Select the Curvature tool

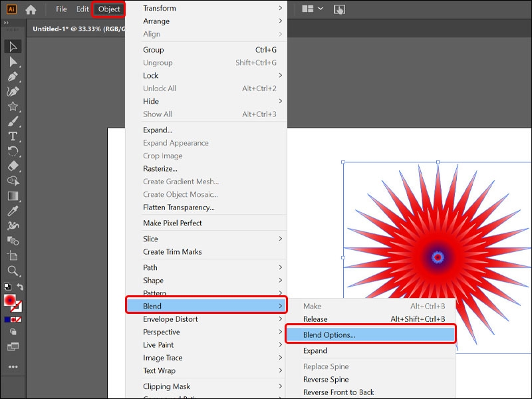[x=13, y=92]
